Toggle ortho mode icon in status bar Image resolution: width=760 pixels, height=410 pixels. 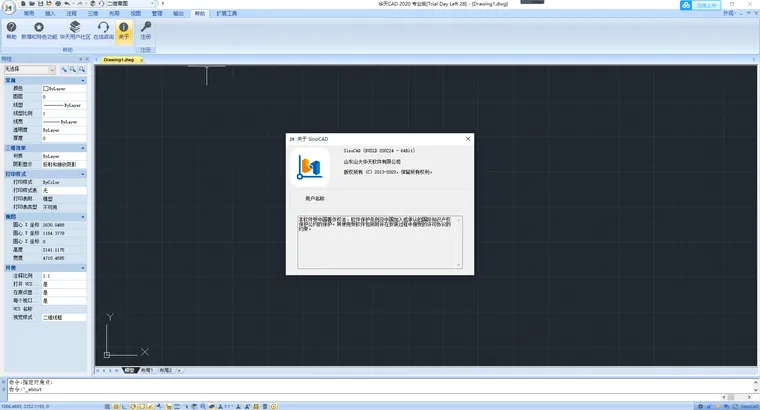(x=125, y=407)
